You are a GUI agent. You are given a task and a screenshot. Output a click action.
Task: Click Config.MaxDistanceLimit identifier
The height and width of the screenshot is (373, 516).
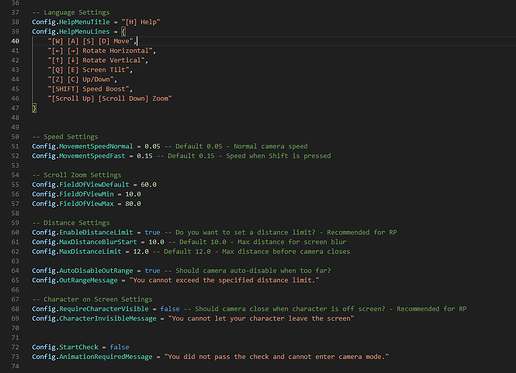76,251
